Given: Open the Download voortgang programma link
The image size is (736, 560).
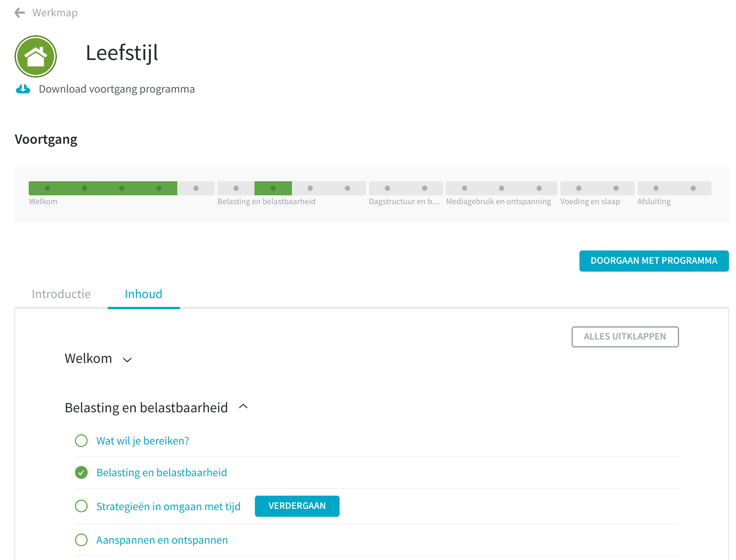Looking at the screenshot, I should click(116, 89).
